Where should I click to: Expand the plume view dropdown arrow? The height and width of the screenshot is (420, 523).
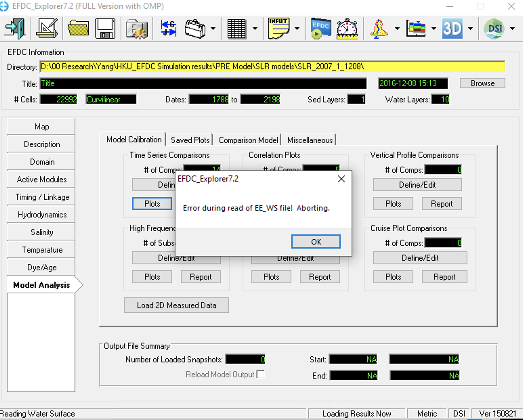click(x=397, y=28)
